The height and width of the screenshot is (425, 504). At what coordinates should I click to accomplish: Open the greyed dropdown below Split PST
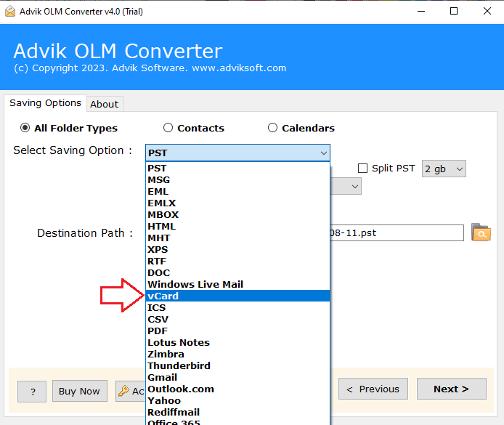coord(346,186)
